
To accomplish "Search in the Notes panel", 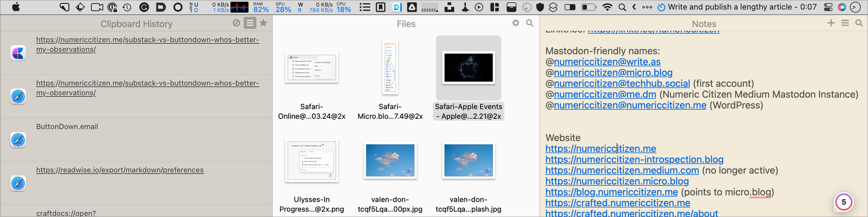I will (859, 23).
